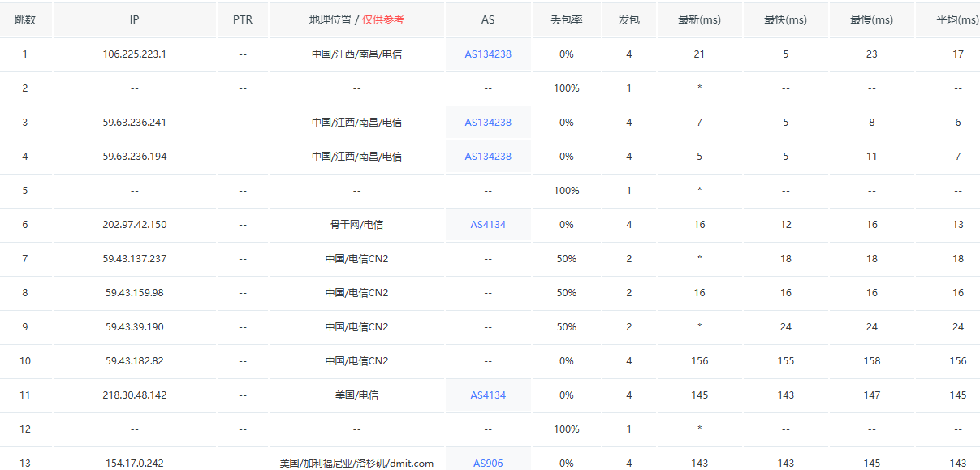The width and height of the screenshot is (980, 470).
Task: Select IP address 218.30.48.142
Action: pyautogui.click(x=135, y=395)
